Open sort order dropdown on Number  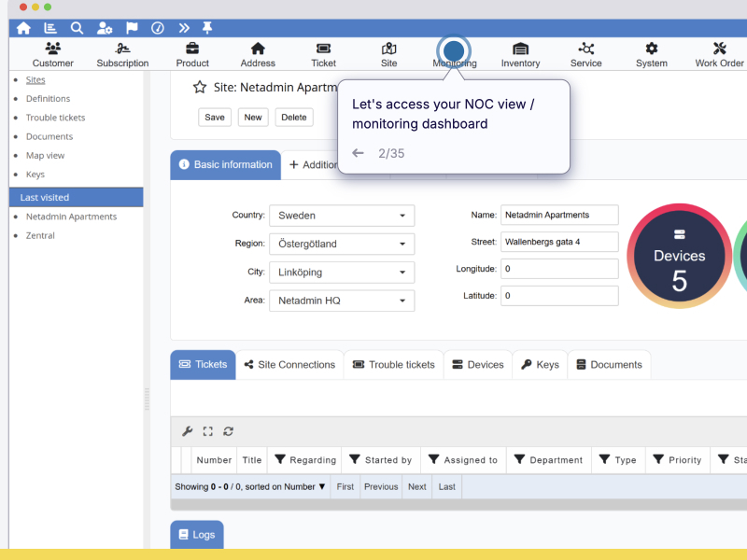click(322, 486)
